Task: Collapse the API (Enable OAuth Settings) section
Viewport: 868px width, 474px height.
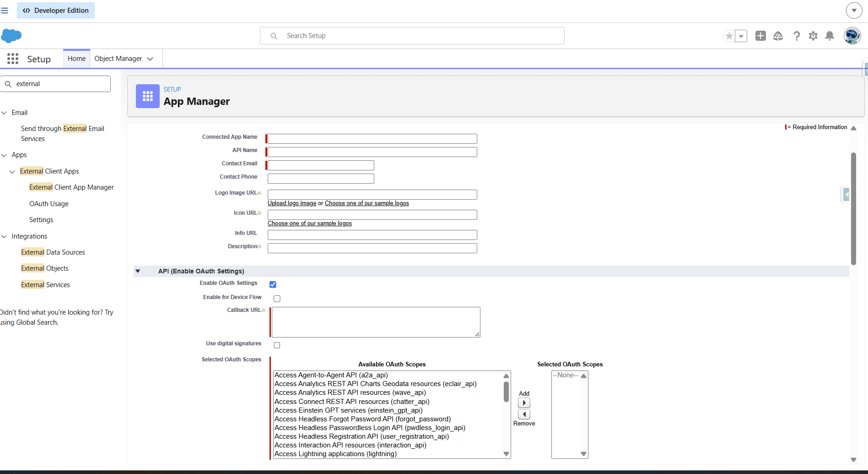Action: coord(138,271)
